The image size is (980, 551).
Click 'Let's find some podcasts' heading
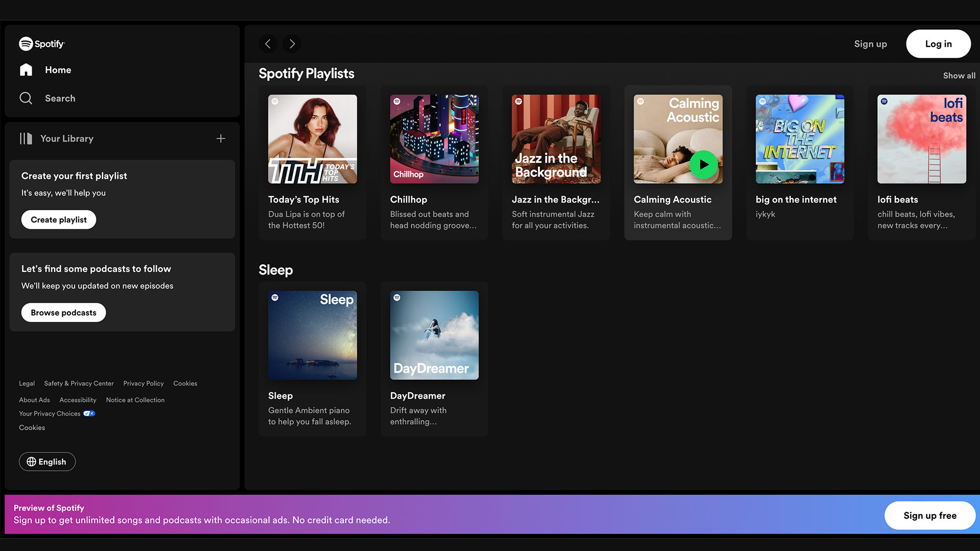click(x=96, y=269)
